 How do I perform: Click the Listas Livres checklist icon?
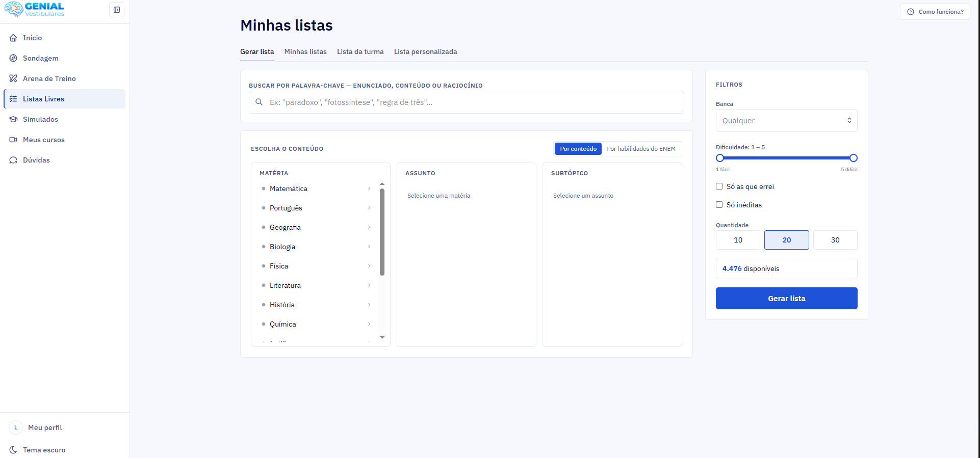(13, 99)
